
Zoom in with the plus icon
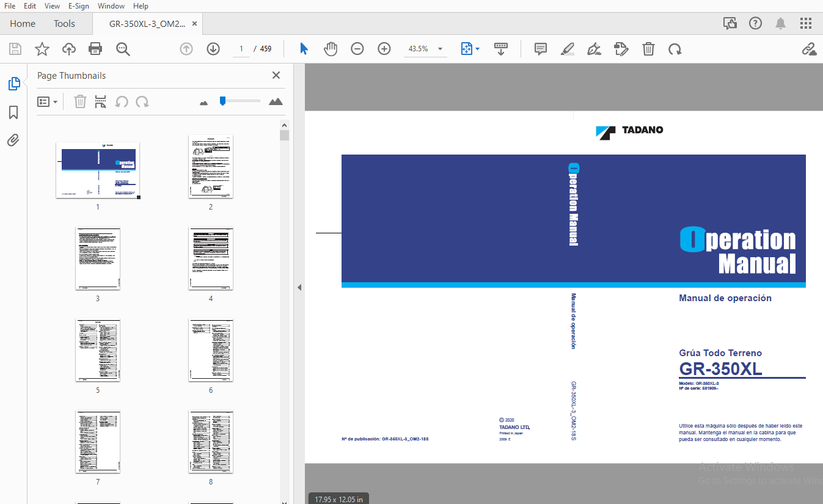pos(384,49)
